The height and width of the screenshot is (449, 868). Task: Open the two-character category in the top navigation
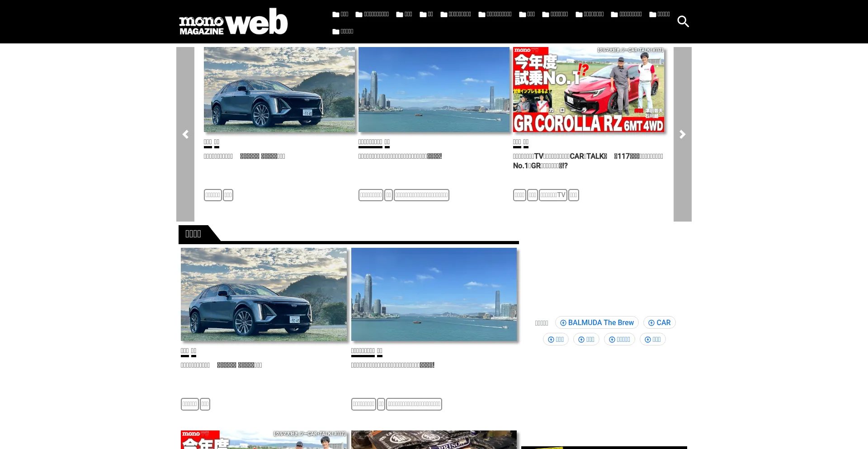click(x=426, y=14)
